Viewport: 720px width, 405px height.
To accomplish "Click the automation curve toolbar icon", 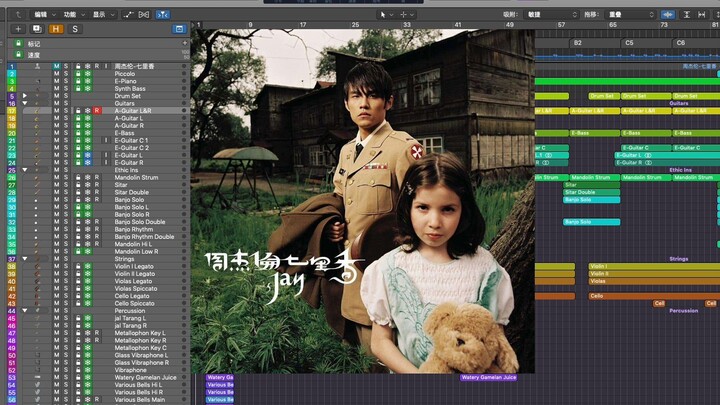I will (x=128, y=15).
